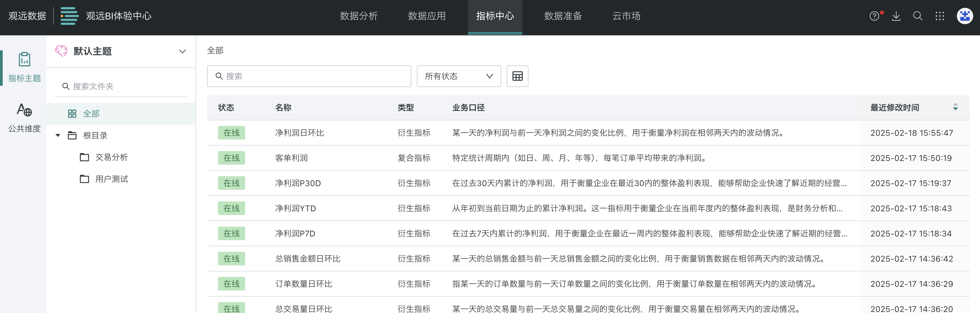Open the 净利润P7D indicator
The image size is (980, 313).
point(295,233)
